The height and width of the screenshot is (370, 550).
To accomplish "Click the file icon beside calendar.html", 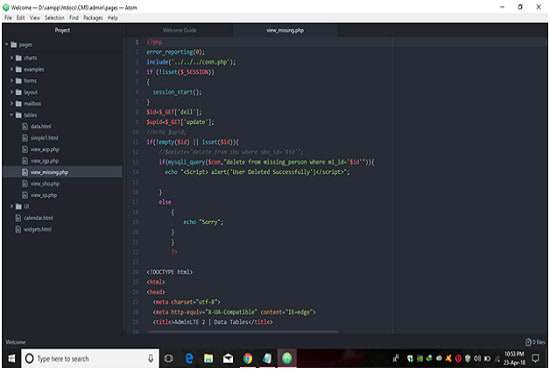I will (18, 218).
